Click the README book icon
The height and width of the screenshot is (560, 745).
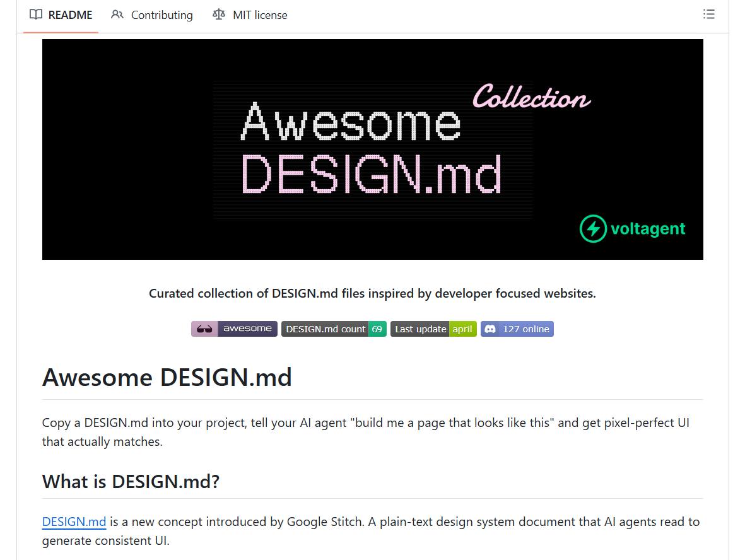(x=35, y=15)
